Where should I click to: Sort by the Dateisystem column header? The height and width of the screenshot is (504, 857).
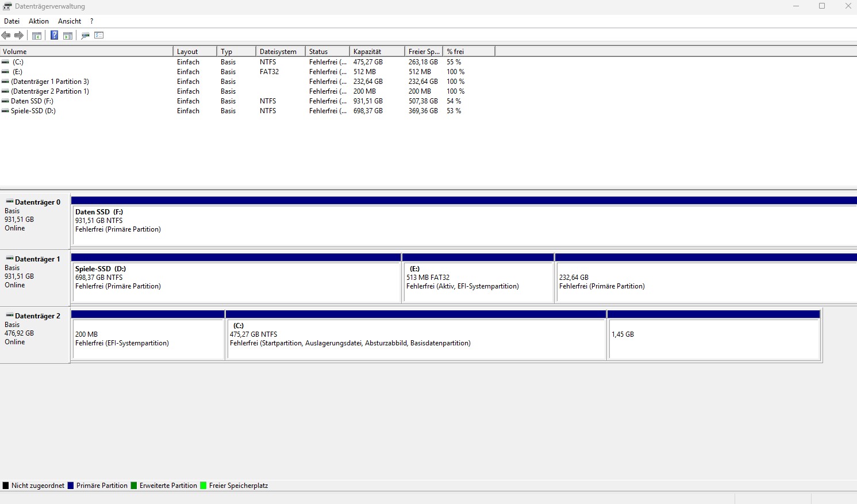(280, 51)
